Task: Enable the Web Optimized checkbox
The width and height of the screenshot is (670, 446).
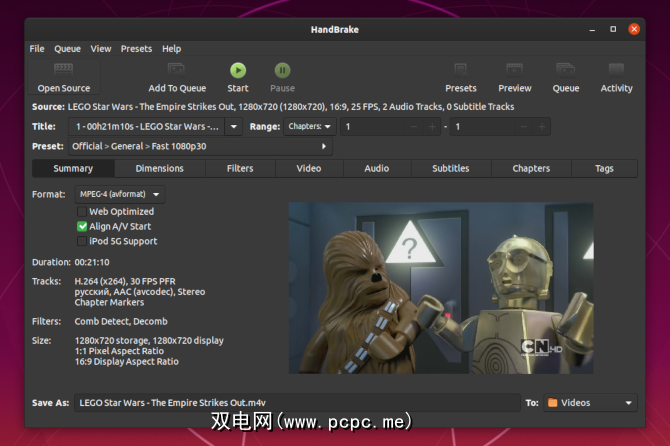Action: 82,211
